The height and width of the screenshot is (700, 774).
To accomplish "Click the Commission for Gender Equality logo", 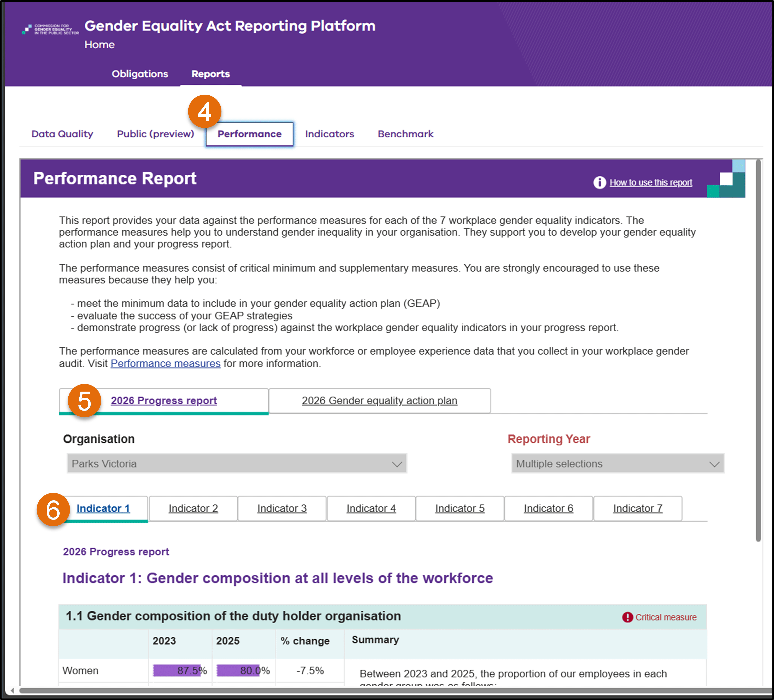I will click(50, 29).
